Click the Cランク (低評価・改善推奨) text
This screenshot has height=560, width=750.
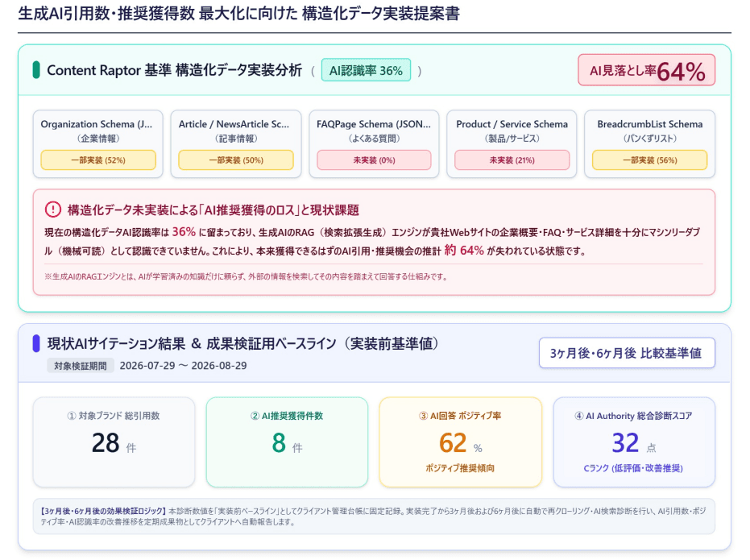[633, 468]
